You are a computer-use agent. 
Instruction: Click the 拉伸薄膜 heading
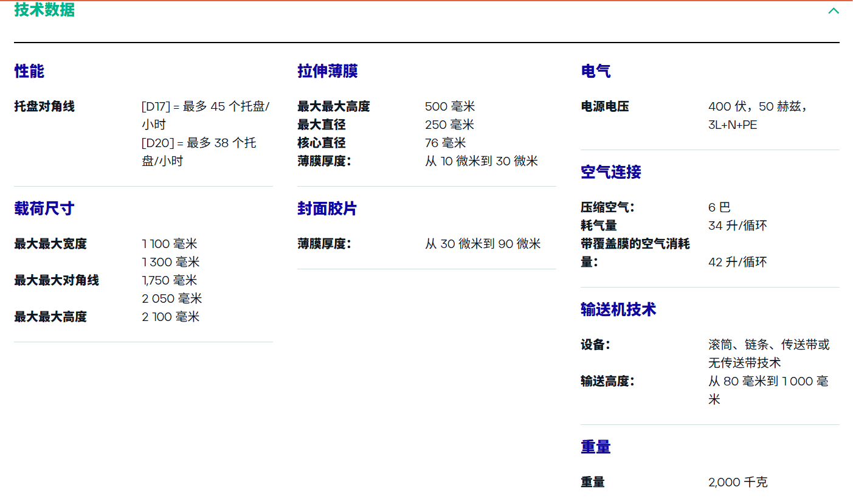tap(327, 71)
